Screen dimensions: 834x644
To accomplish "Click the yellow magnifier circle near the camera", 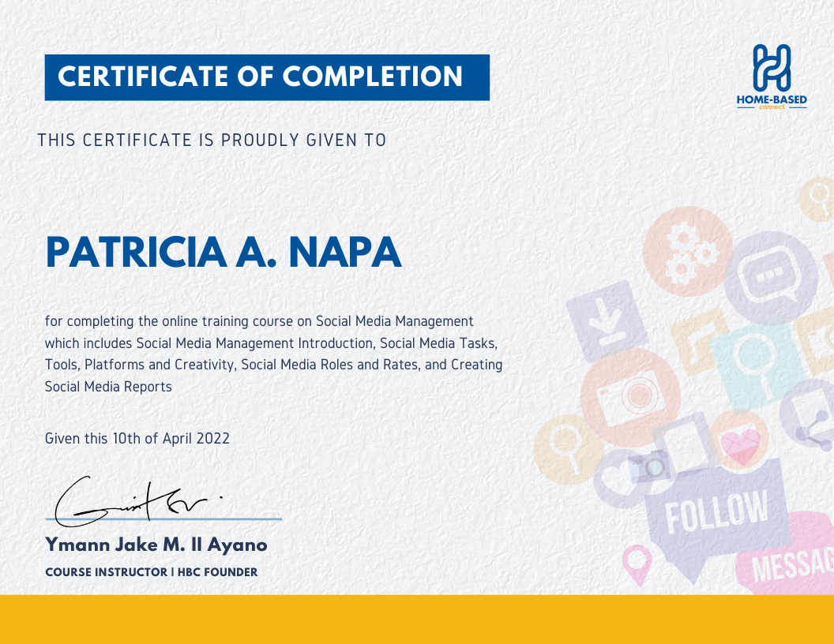I will pyautogui.click(x=567, y=450).
